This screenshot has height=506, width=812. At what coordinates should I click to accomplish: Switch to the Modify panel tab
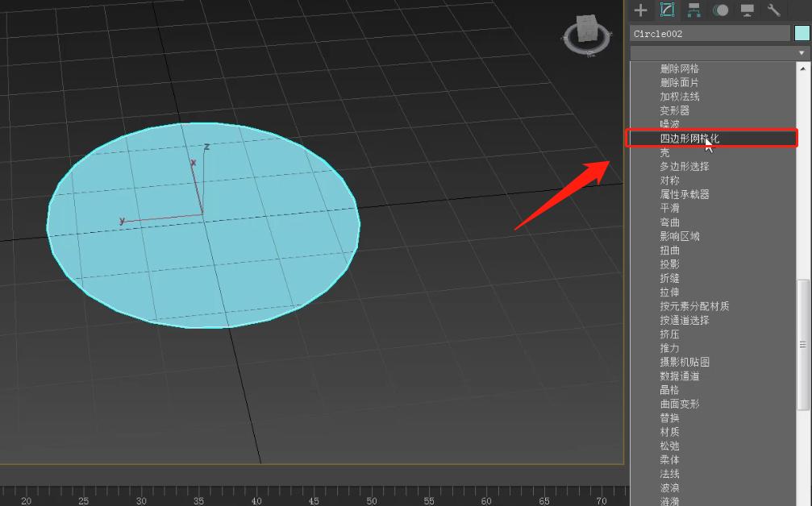[667, 10]
